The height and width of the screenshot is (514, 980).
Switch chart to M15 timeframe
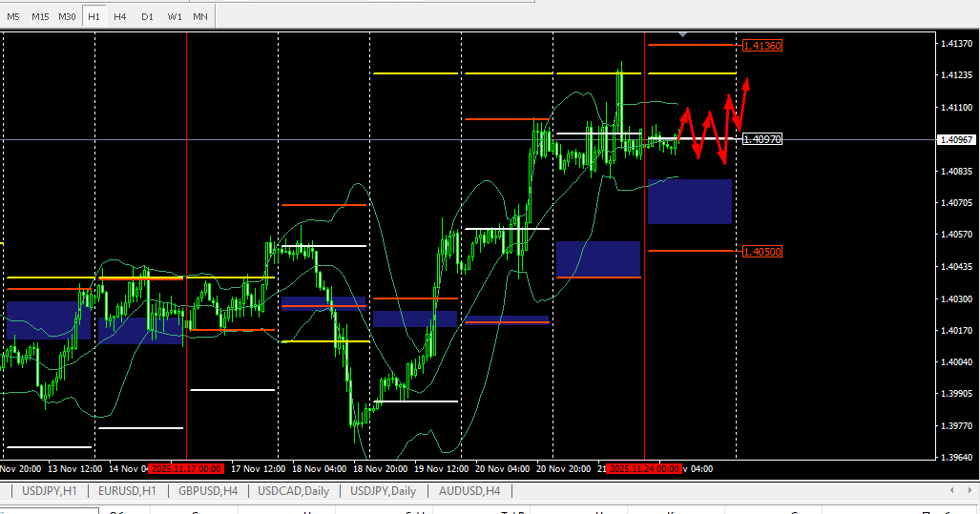point(40,17)
